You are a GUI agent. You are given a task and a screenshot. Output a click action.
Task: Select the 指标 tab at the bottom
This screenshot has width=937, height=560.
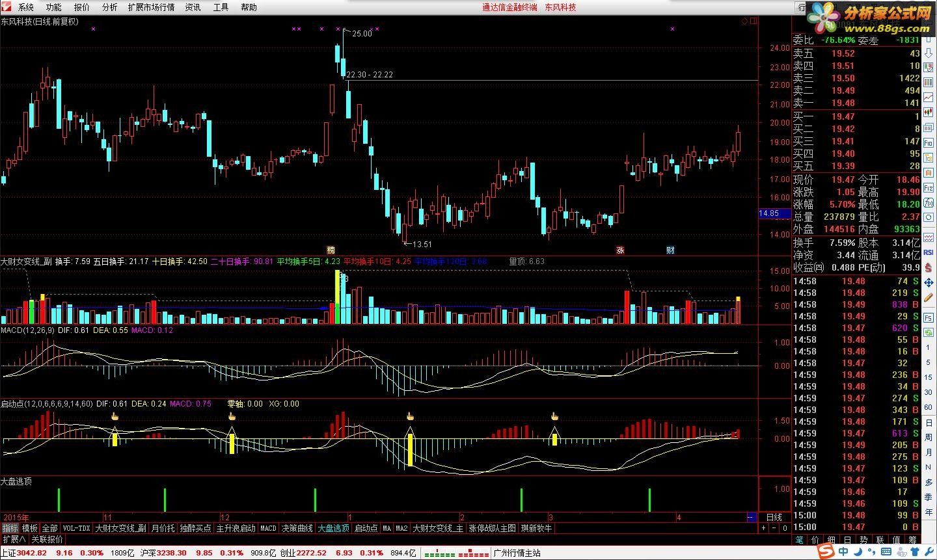pyautogui.click(x=10, y=528)
